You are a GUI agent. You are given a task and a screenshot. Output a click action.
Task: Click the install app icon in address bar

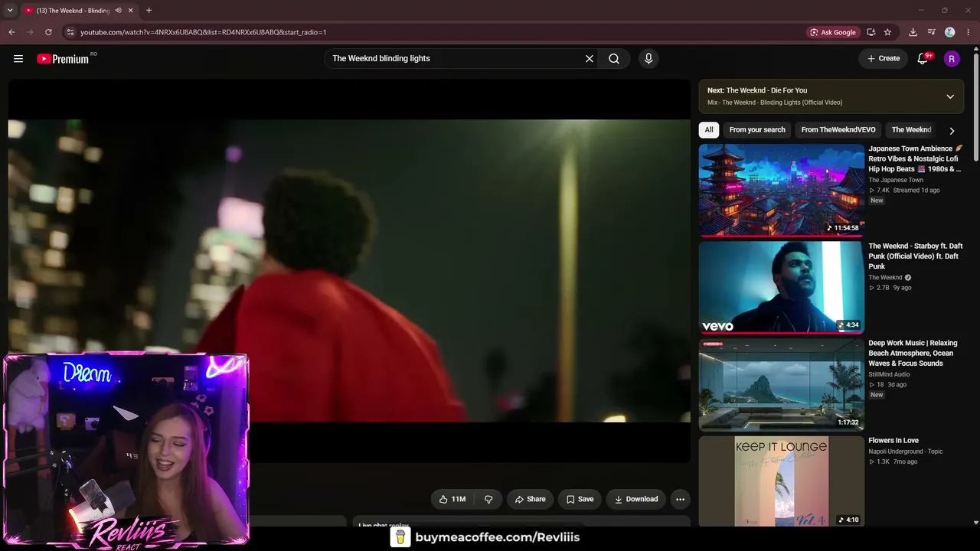tap(871, 32)
